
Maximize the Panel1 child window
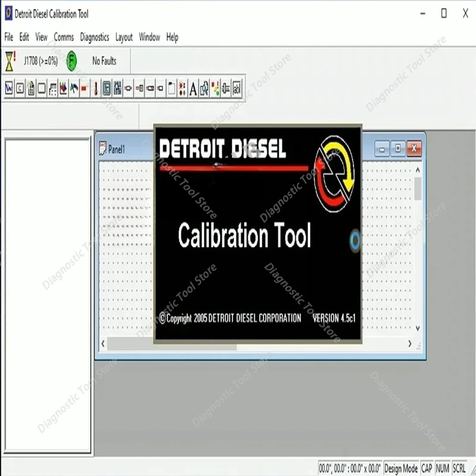click(x=397, y=148)
